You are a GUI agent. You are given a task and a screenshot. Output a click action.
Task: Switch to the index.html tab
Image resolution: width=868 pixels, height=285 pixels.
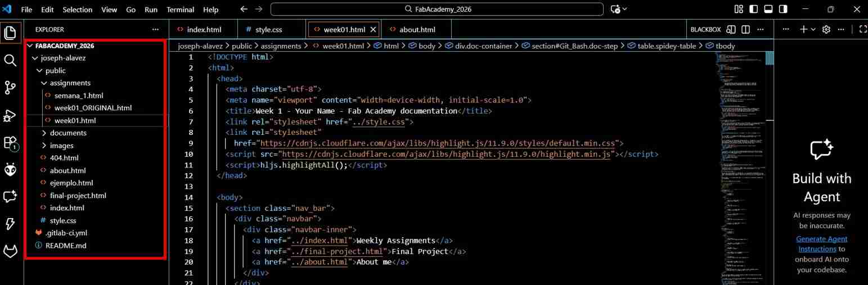click(x=204, y=30)
